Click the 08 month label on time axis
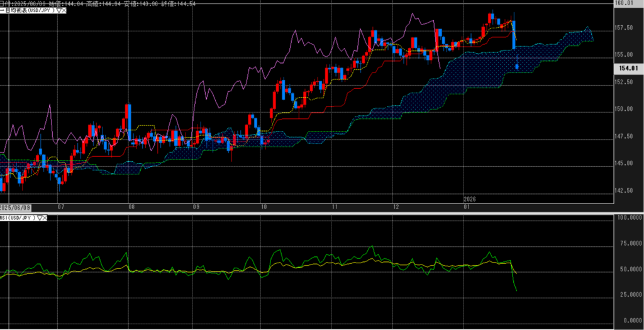644x330 pixels. click(130, 207)
